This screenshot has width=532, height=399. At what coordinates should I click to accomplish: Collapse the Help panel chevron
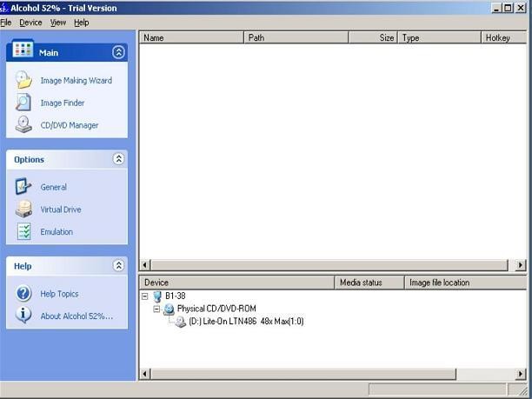coord(118,265)
